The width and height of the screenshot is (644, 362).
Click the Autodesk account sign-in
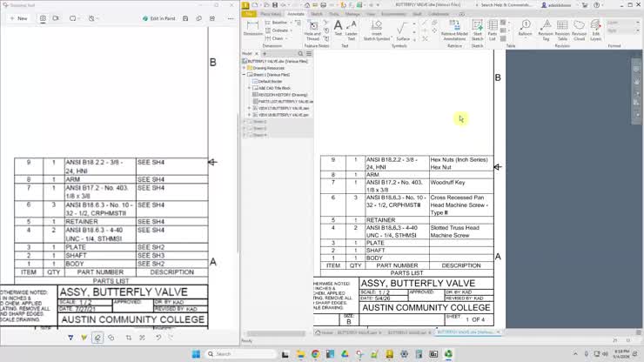[x=558, y=5]
